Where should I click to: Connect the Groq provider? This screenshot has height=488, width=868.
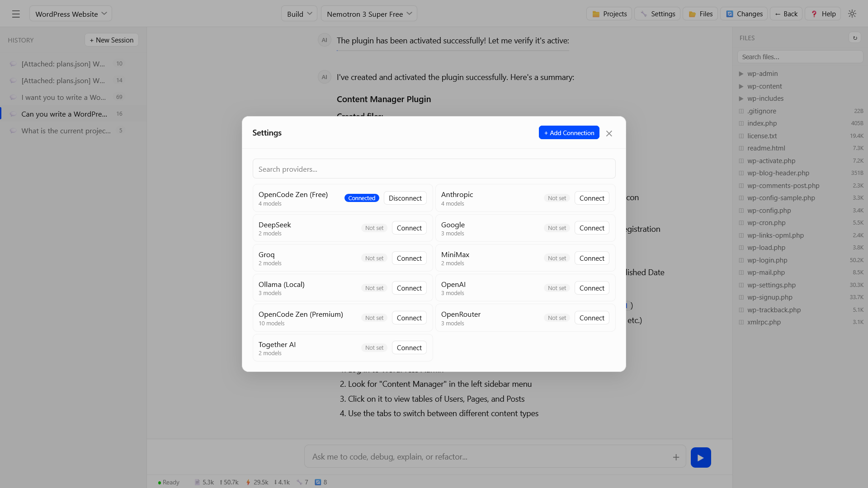[409, 258]
